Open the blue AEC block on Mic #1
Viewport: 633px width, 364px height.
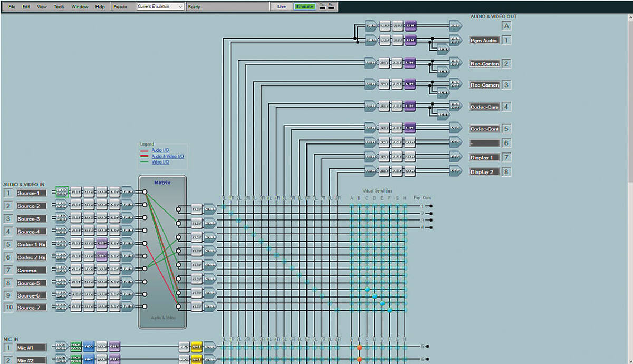pyautogui.click(x=89, y=347)
